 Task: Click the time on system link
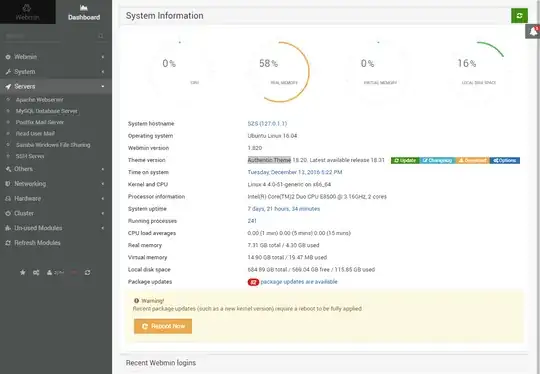click(295, 172)
